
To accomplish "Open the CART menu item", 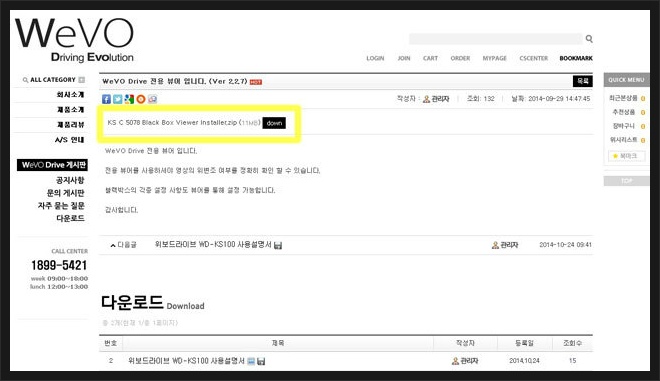I will [x=430, y=58].
